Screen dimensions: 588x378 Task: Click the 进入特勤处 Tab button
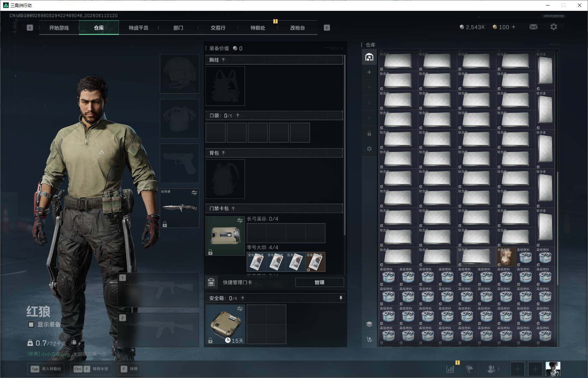coord(46,369)
